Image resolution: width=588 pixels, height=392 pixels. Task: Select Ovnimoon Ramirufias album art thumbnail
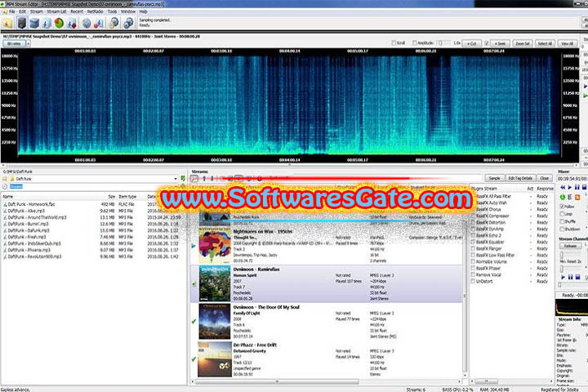click(x=215, y=283)
